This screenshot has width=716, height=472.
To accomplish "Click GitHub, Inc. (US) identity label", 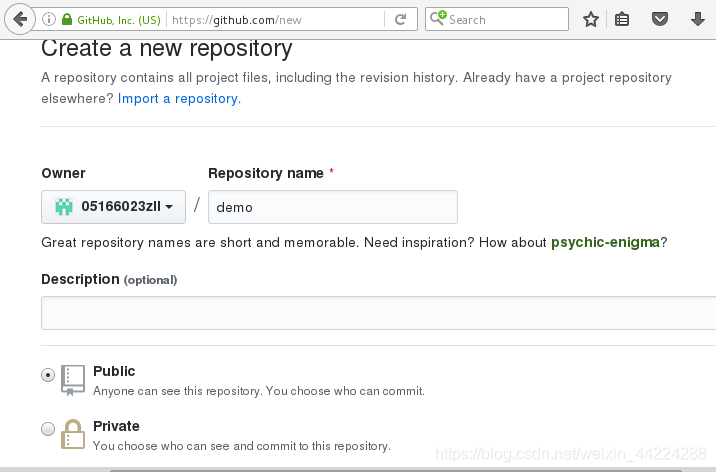I will [x=119, y=20].
